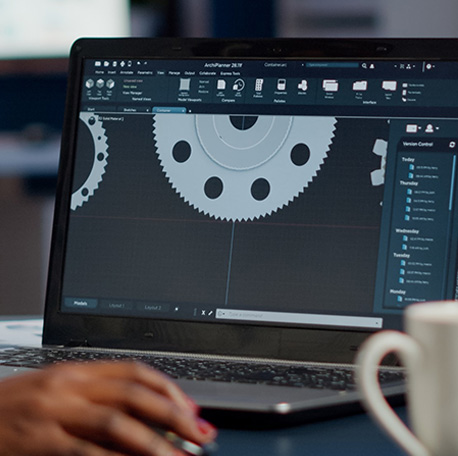Open the Properties palette icon

281,85
